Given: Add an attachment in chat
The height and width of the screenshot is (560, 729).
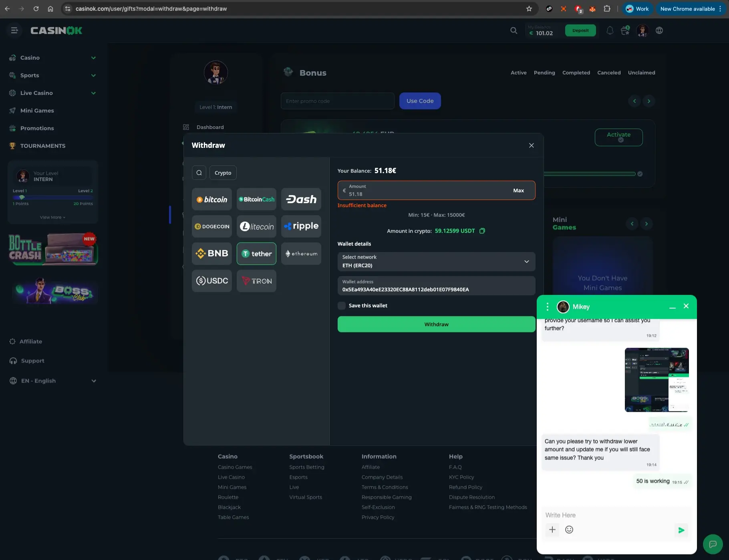Looking at the screenshot, I should tap(552, 530).
